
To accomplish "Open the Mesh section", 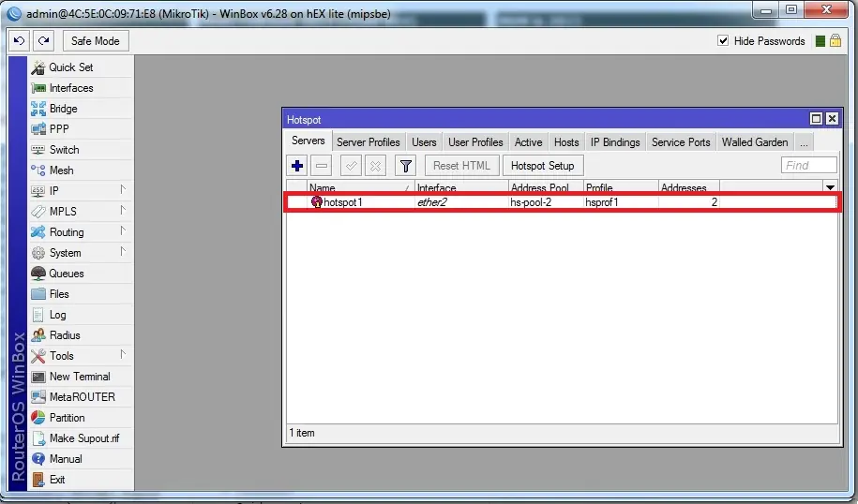I will pos(81,170).
